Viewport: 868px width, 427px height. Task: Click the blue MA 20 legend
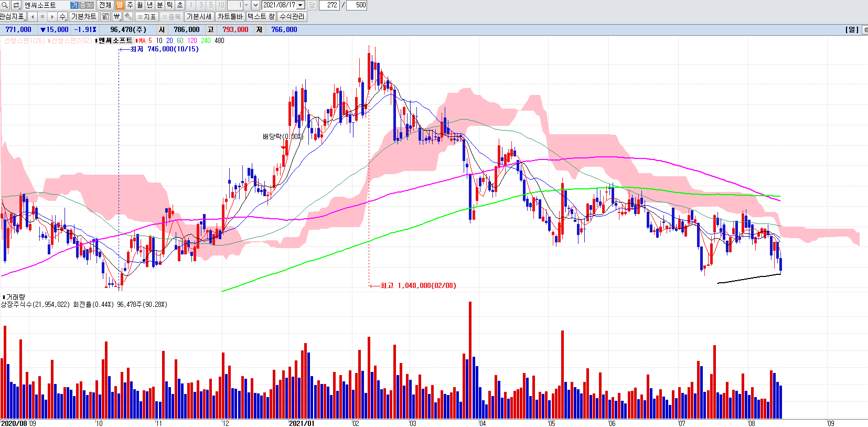(169, 40)
